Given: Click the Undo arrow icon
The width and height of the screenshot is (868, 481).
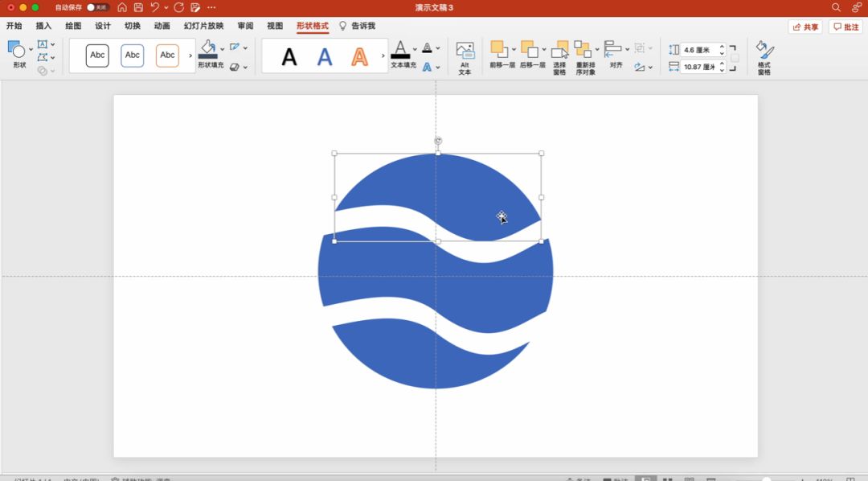Looking at the screenshot, I should click(154, 7).
